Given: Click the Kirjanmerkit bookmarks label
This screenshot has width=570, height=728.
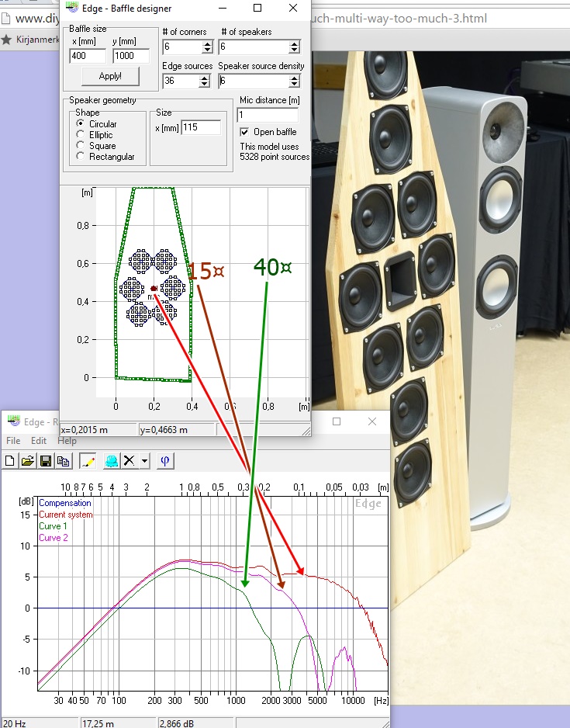Looking at the screenshot, I should point(37,40).
